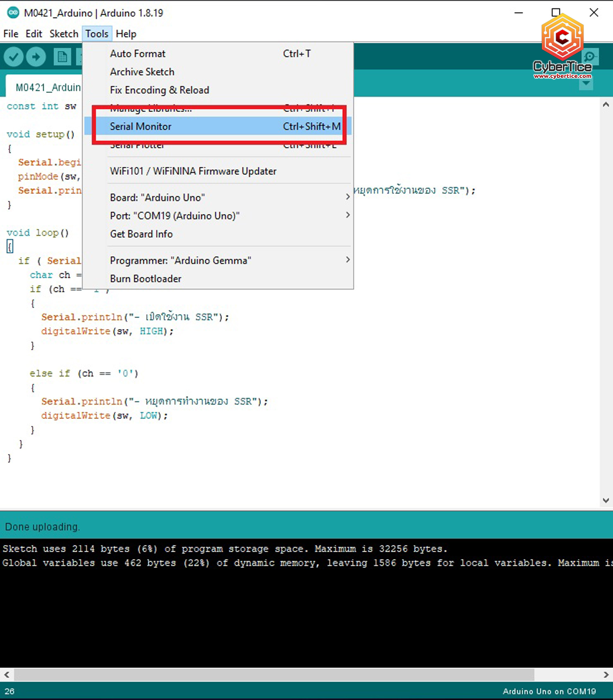This screenshot has height=700, width=613.
Task: Click Burn Bootloader option
Action: tap(145, 279)
